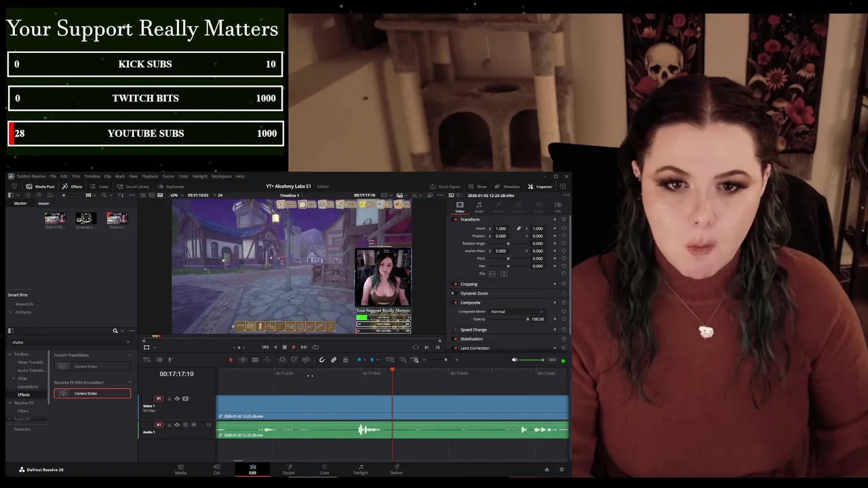Open the Mixer panel
The image size is (868, 488).
(x=478, y=186)
